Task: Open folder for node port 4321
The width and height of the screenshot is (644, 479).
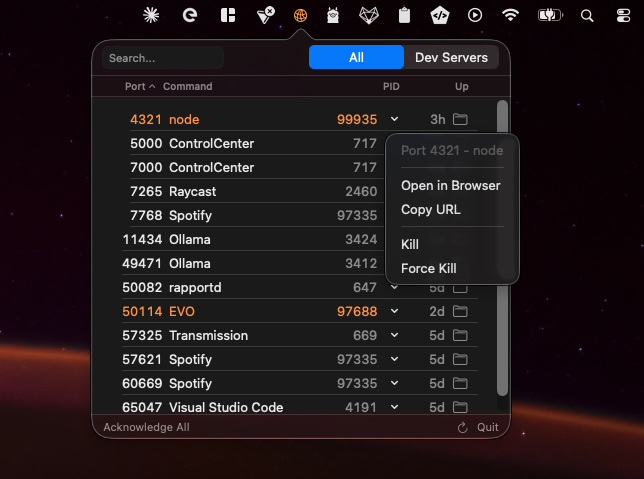Action: 460,120
